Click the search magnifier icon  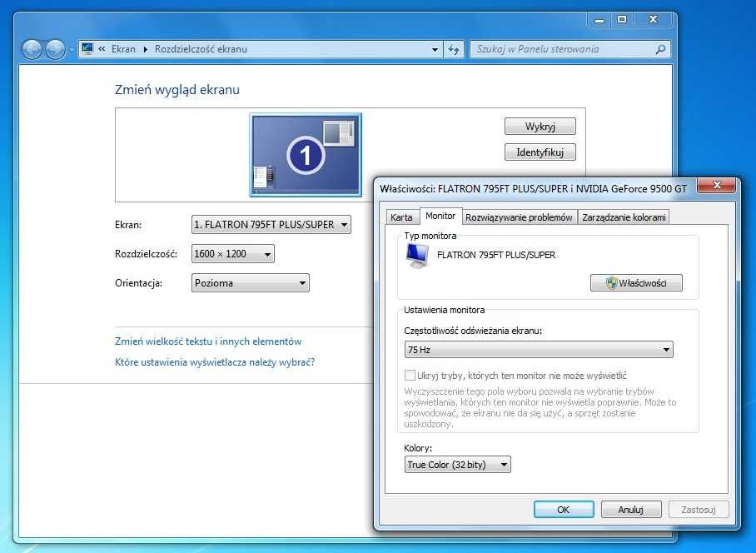pyautogui.click(x=660, y=49)
